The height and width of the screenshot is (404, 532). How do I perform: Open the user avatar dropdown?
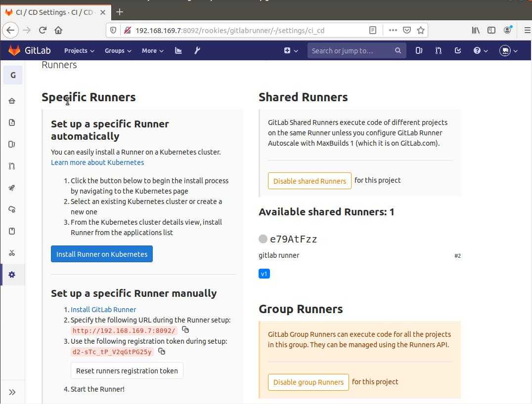508,50
